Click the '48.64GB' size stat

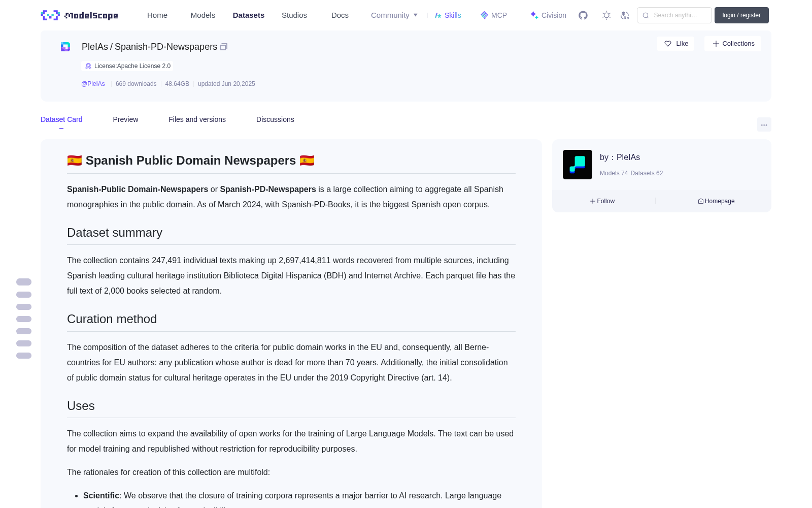[x=177, y=84]
